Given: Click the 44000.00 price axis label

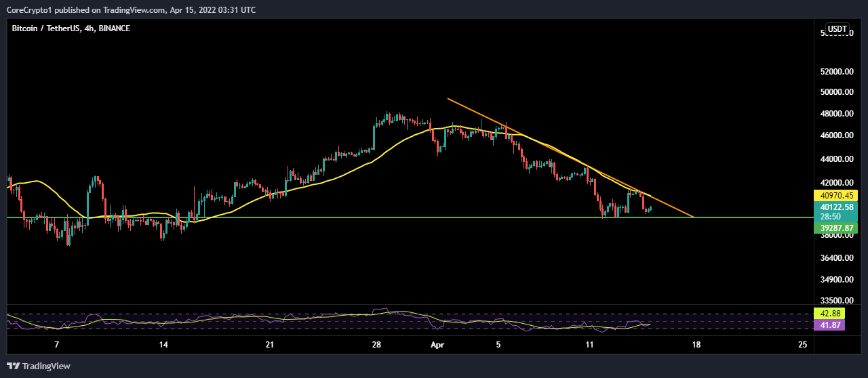Looking at the screenshot, I should (x=836, y=159).
